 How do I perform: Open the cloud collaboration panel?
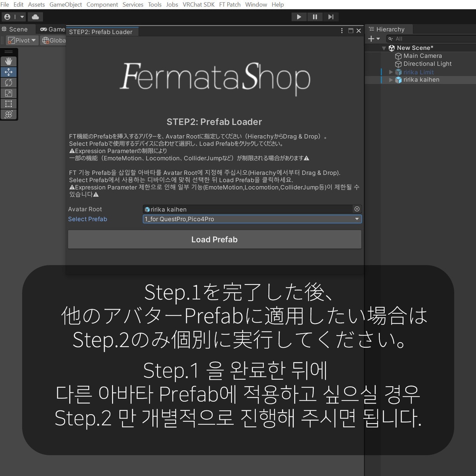coord(35,17)
